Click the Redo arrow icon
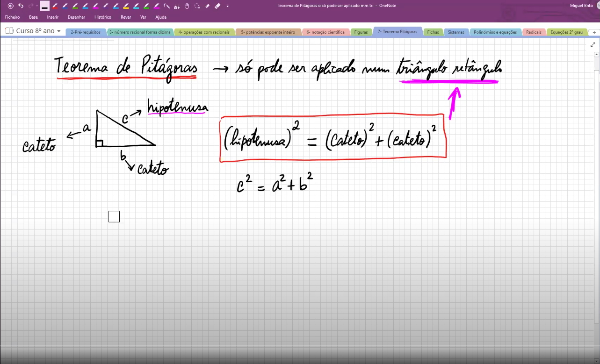This screenshot has width=600, height=364. tap(30, 6)
